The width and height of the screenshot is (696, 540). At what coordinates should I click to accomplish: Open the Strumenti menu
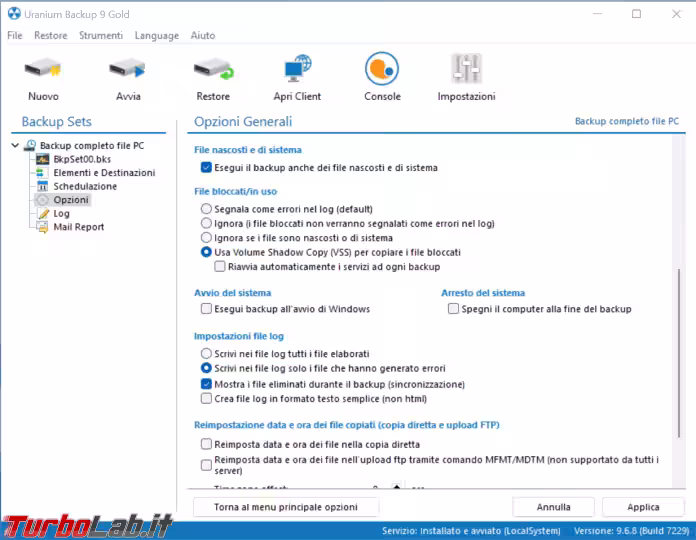(101, 35)
